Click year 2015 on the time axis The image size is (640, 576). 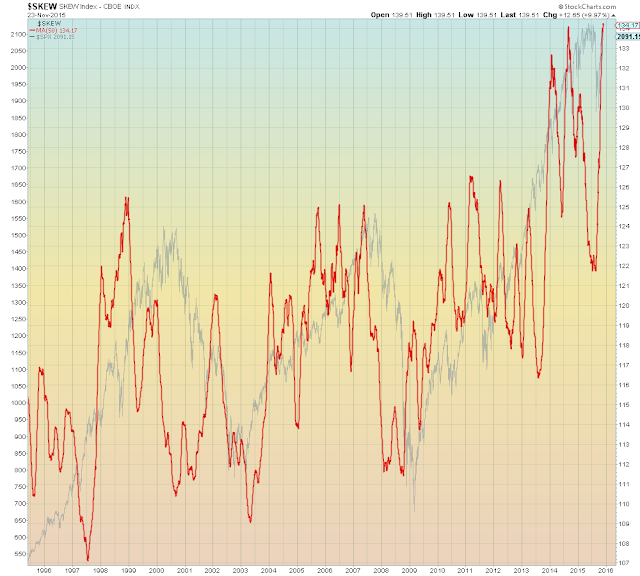(x=578, y=571)
